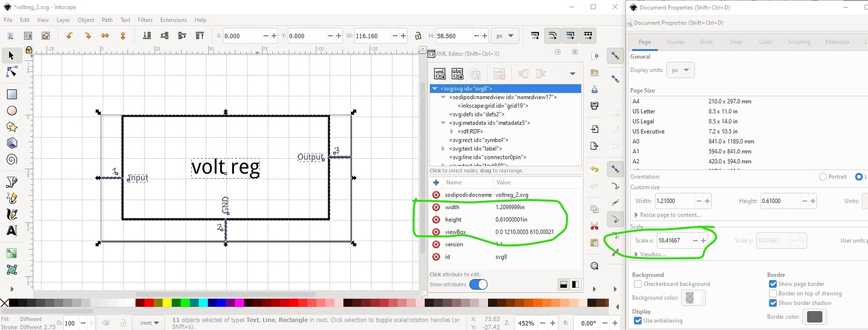Flip selection vertically
868x330 pixels.
tap(123, 36)
